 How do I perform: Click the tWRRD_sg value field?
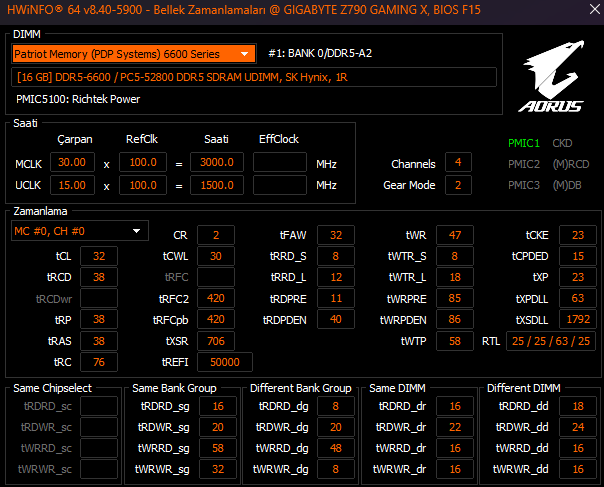[x=218, y=448]
